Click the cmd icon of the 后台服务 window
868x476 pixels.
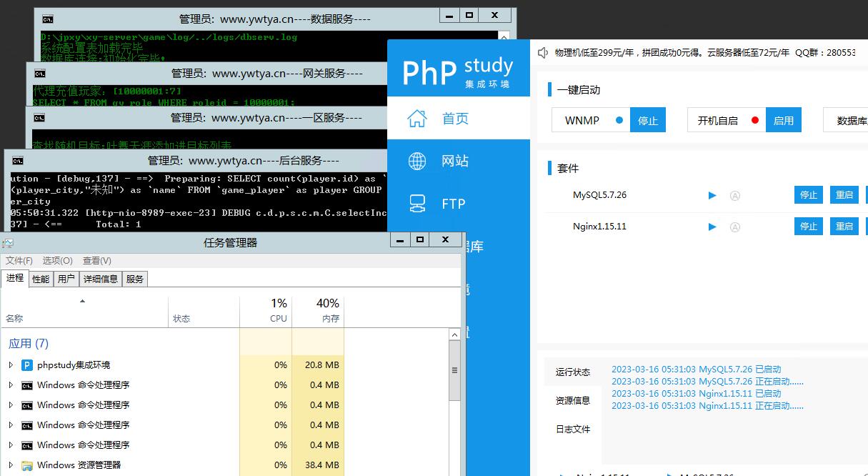click(17, 161)
